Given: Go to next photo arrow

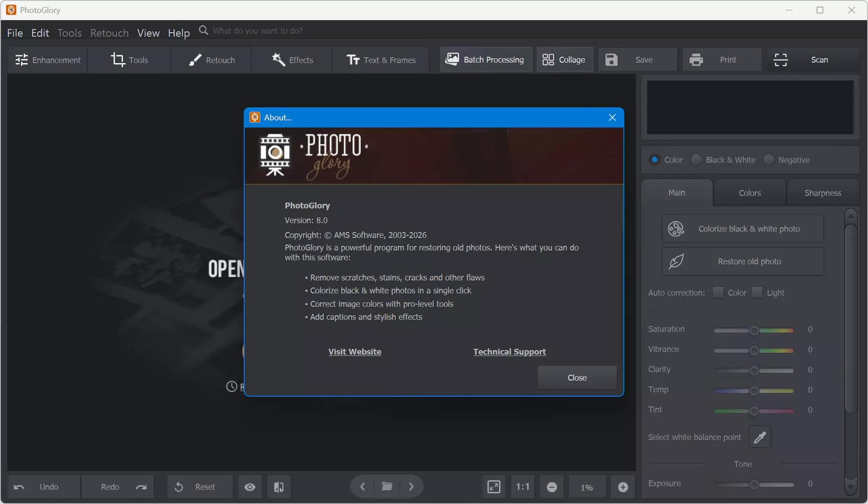Looking at the screenshot, I should [x=411, y=487].
